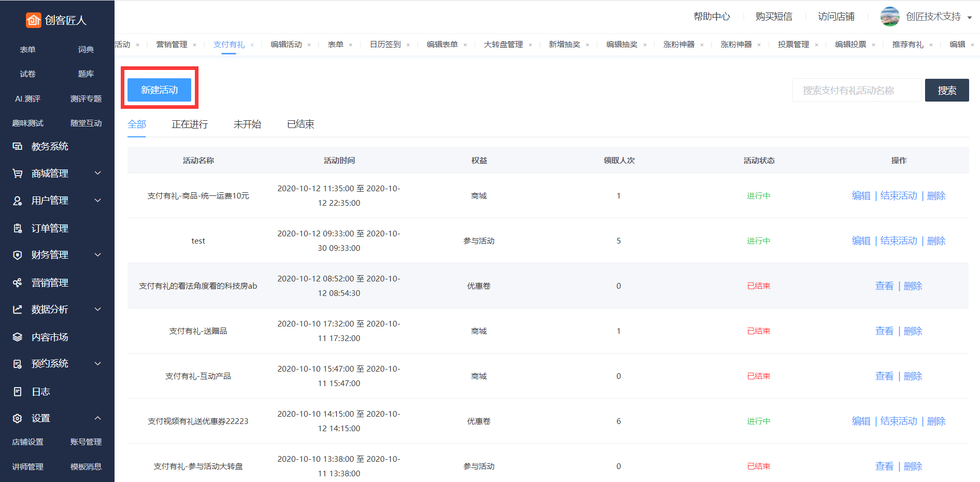Click the shield icon for 财务管理
This screenshot has height=482, width=980.
click(x=18, y=255)
